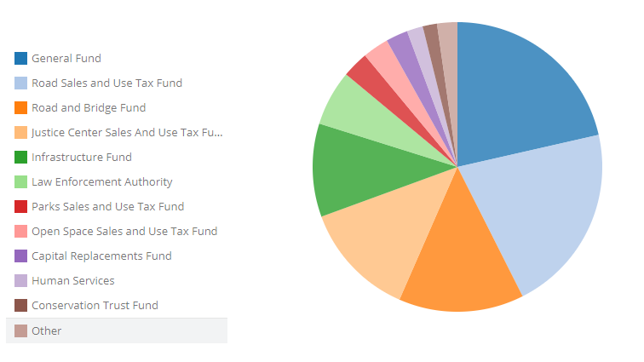This screenshot has width=644, height=362.
Task: Click the orange Road and Bridge Fund swatch
Action: pos(20,107)
